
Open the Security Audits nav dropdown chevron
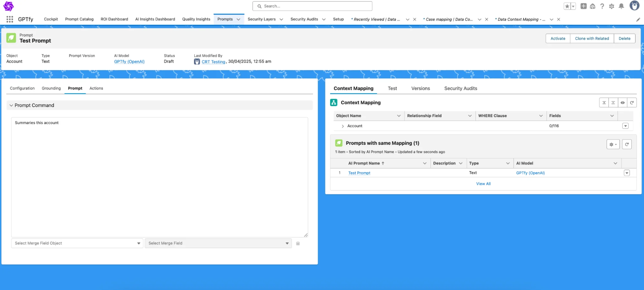point(324,19)
